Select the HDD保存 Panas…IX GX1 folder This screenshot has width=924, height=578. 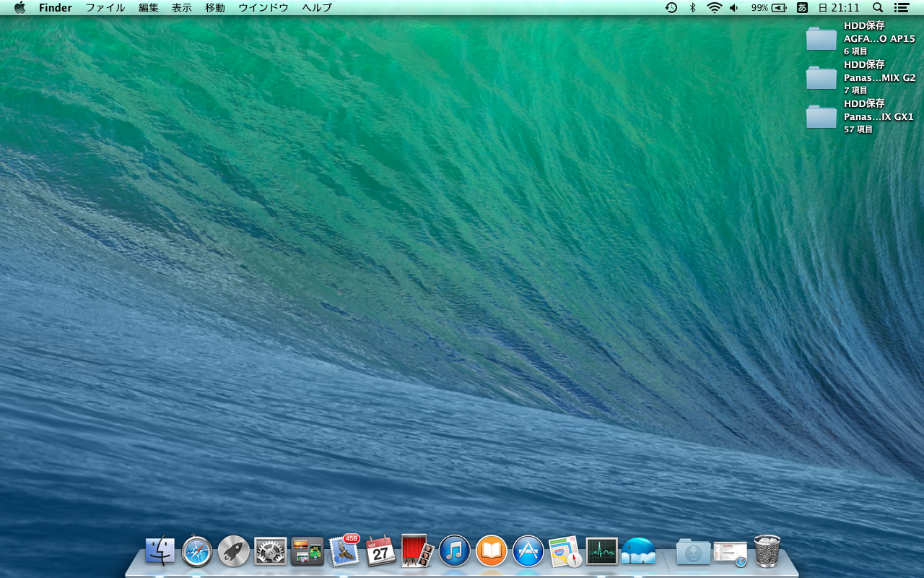point(821,116)
